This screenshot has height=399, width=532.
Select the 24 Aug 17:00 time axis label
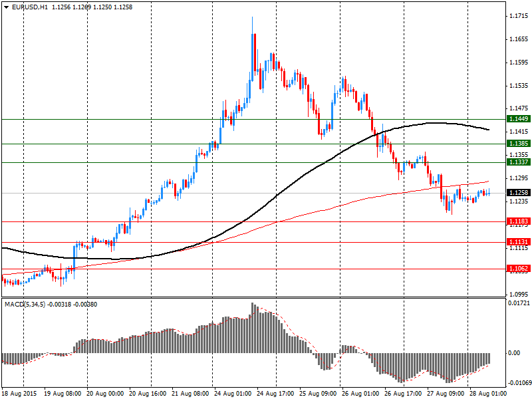275,394
